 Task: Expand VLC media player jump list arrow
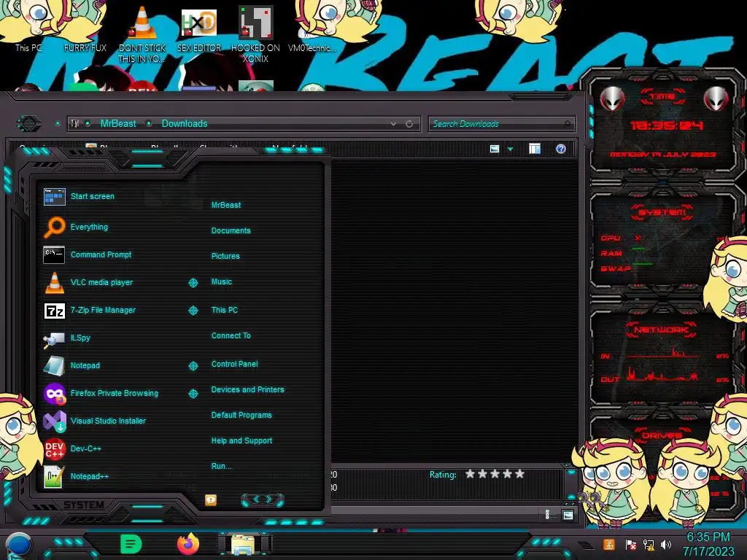tap(193, 283)
